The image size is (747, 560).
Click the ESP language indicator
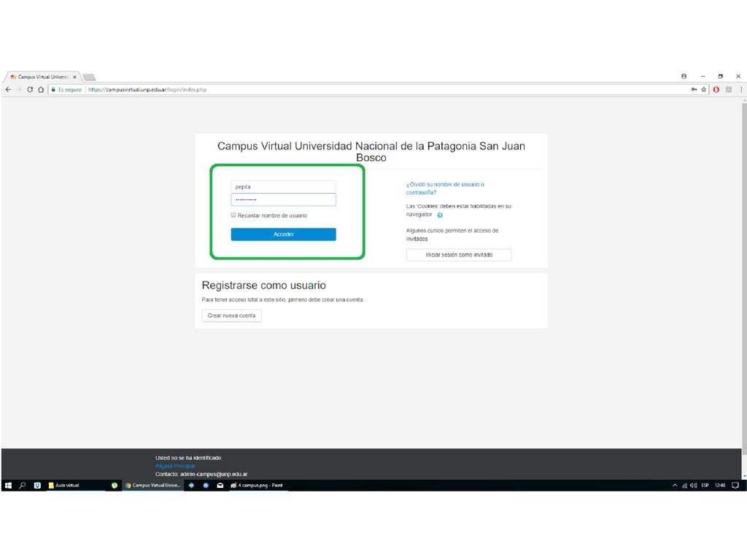(x=705, y=485)
